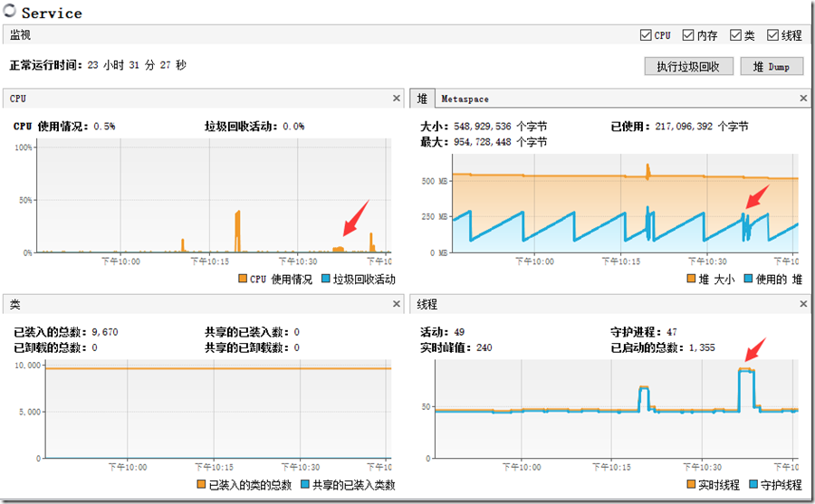Switch to the 堆 tab
The image size is (815, 504).
(x=422, y=99)
